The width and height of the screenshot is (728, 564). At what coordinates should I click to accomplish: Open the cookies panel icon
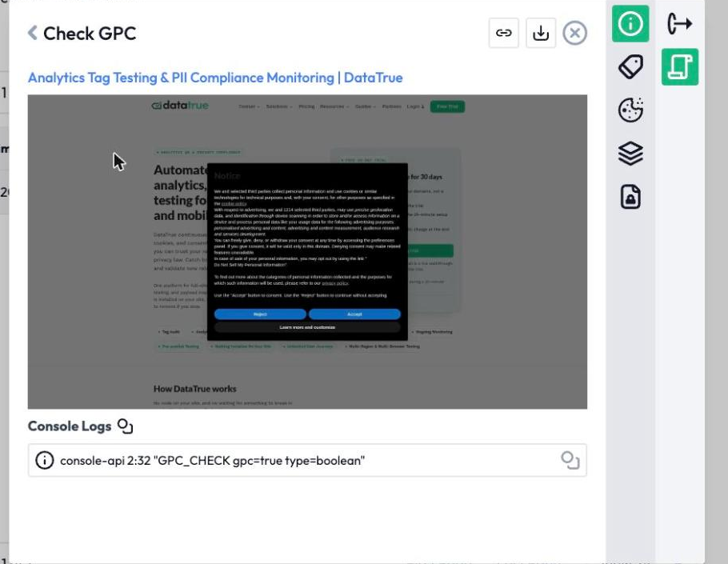click(630, 110)
